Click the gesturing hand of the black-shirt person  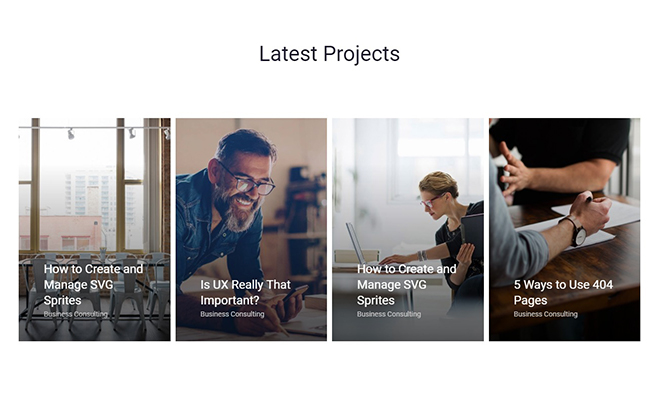pos(514,170)
